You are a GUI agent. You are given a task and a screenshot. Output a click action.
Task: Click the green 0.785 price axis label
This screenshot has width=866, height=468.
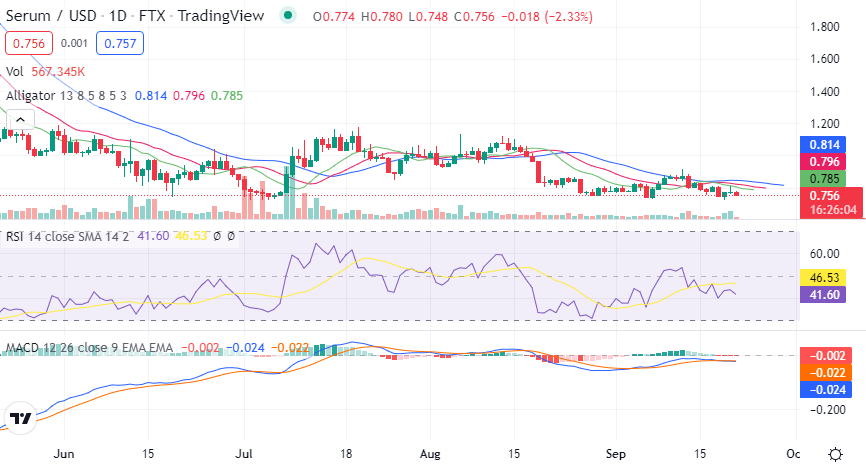tap(823, 179)
